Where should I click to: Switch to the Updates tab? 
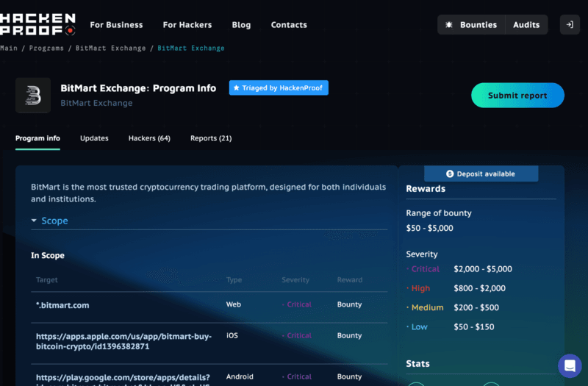94,138
